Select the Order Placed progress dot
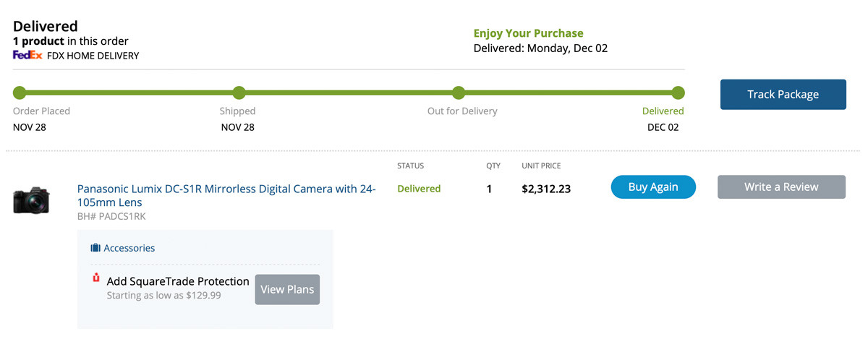Viewport: 868px width, 347px height. point(20,93)
